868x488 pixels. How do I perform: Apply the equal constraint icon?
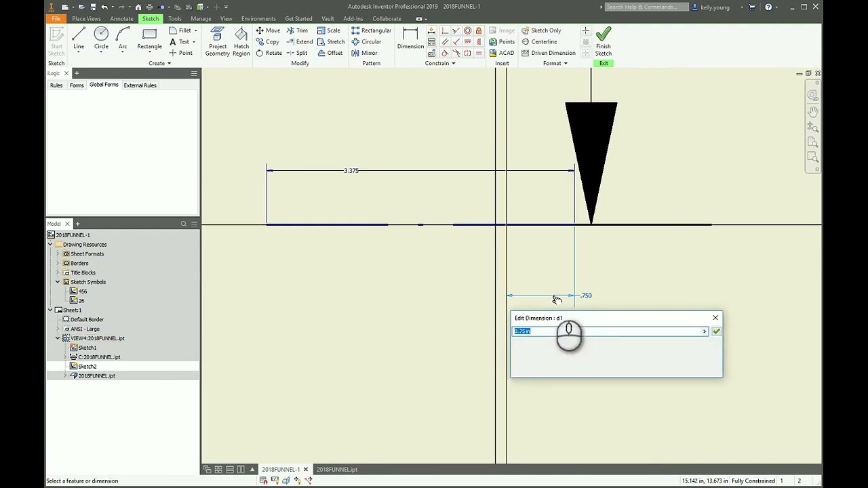pyautogui.click(x=479, y=53)
